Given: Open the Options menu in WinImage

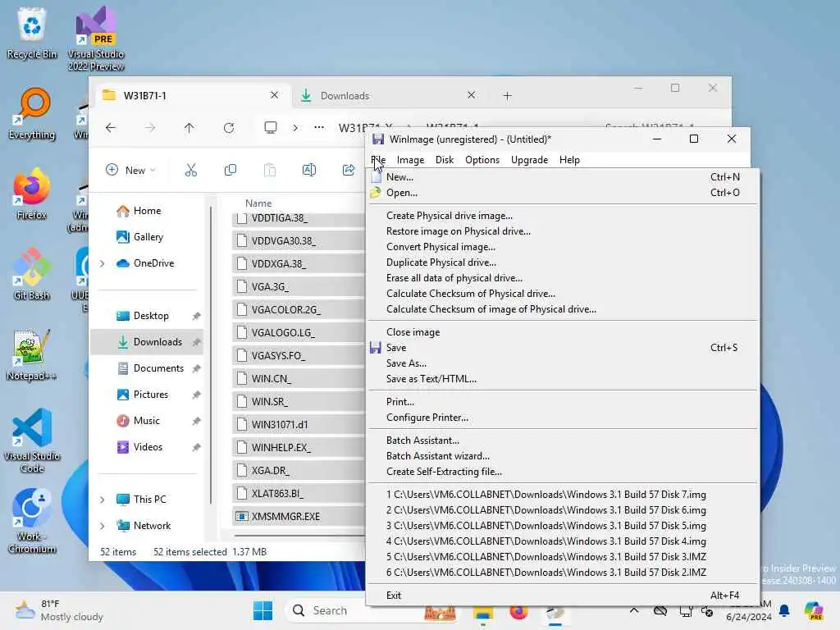Looking at the screenshot, I should [x=482, y=160].
